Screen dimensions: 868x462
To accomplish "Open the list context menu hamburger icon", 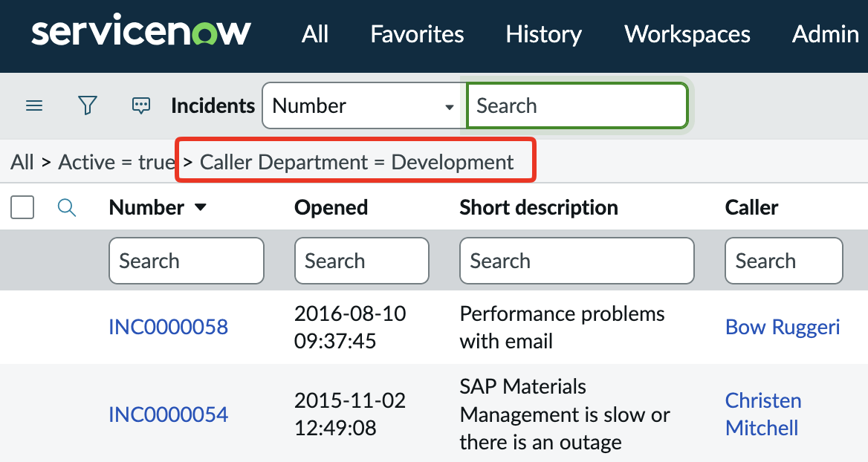I will [x=34, y=106].
